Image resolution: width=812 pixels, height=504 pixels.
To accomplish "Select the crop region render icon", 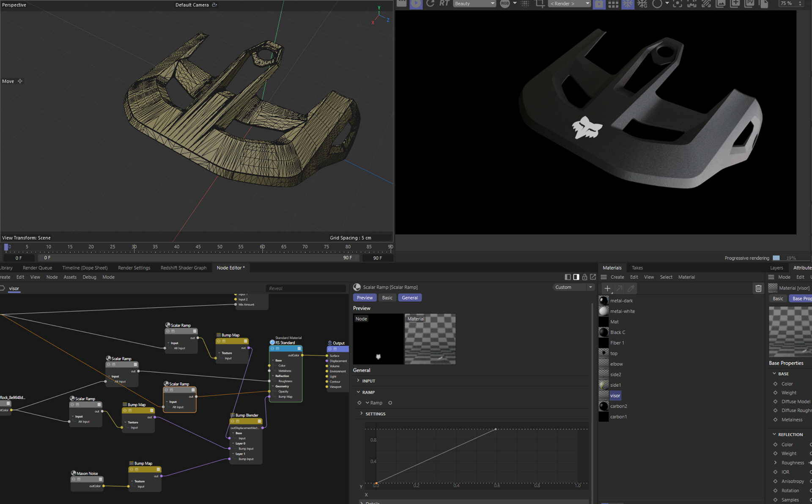I will pyautogui.click(x=540, y=4).
